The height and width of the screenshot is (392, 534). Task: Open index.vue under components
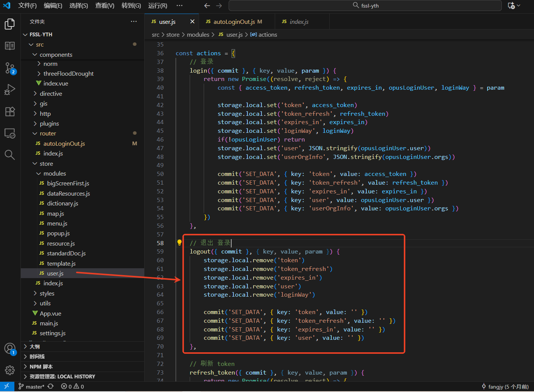(83, 83)
